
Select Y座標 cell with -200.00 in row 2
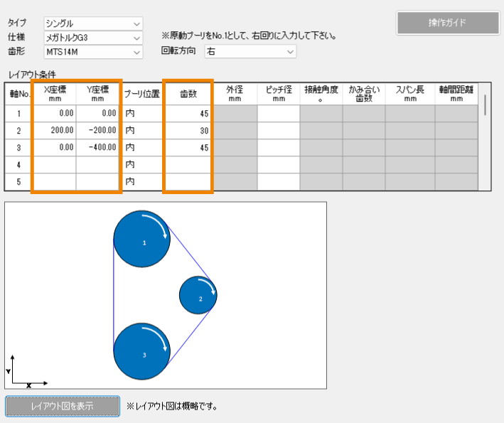tap(97, 130)
